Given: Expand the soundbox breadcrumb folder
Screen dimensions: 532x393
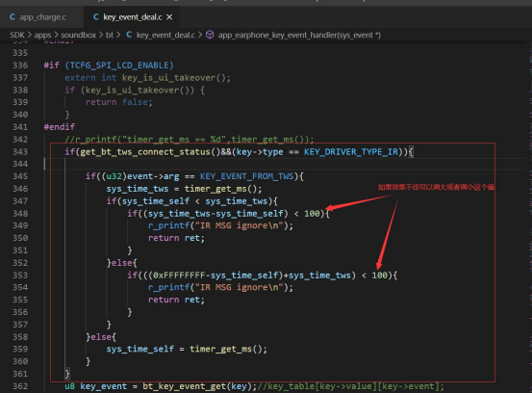Looking at the screenshot, I should 78,35.
